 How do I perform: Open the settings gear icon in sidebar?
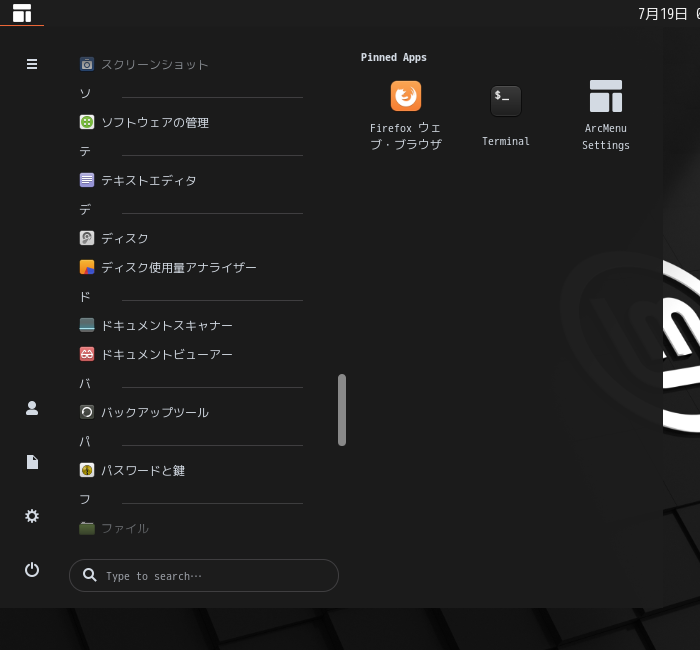(x=32, y=516)
